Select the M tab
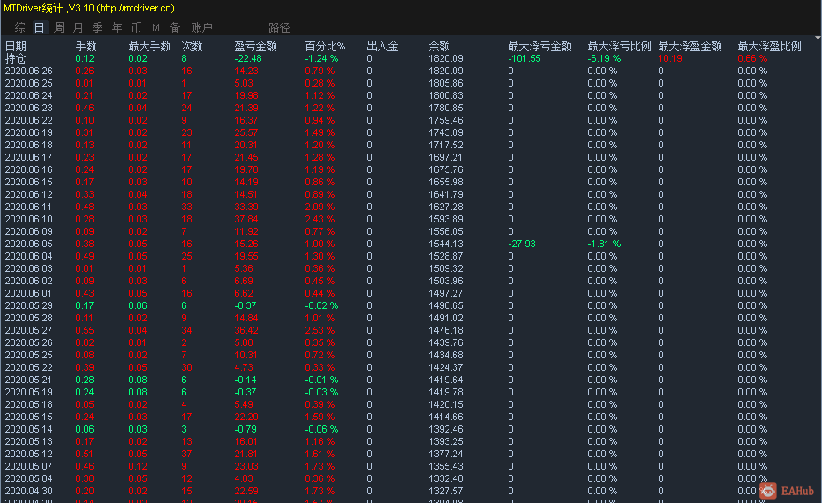 point(155,27)
